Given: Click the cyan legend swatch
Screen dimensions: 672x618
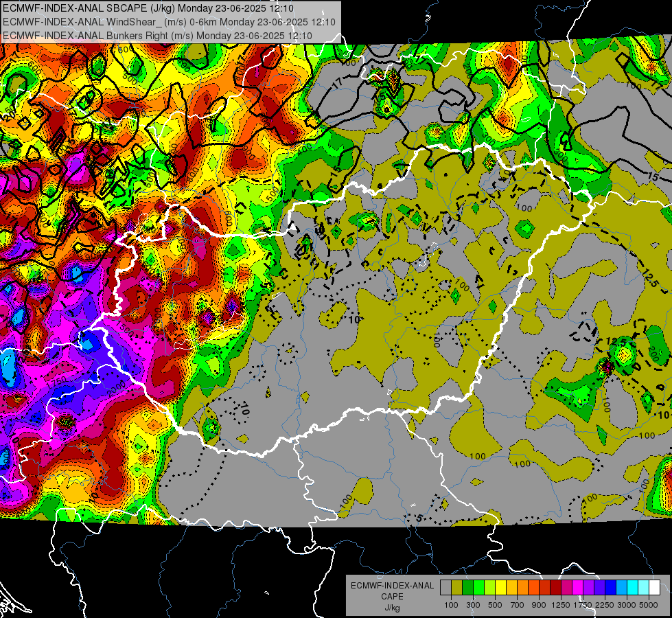Looking at the screenshot, I should (633, 588).
